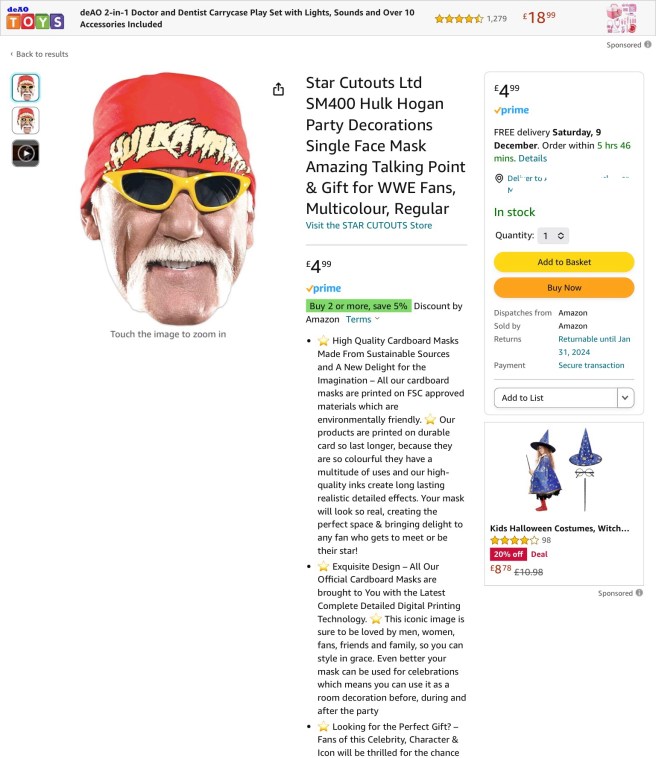Open delivery Details link
The width and height of the screenshot is (656, 758).
(533, 159)
